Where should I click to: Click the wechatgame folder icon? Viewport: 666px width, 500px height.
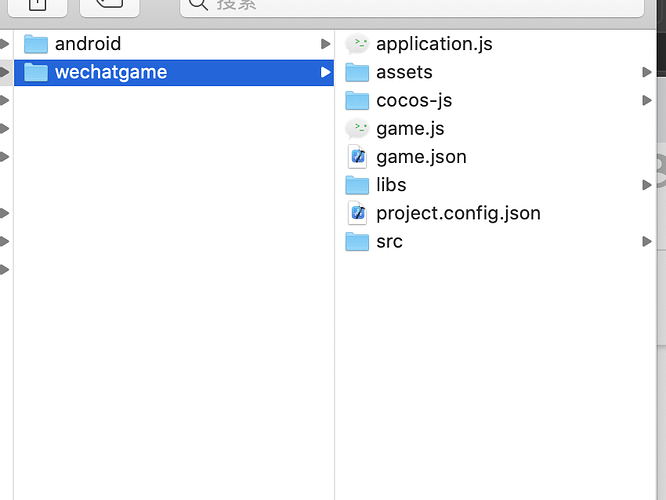(36, 72)
